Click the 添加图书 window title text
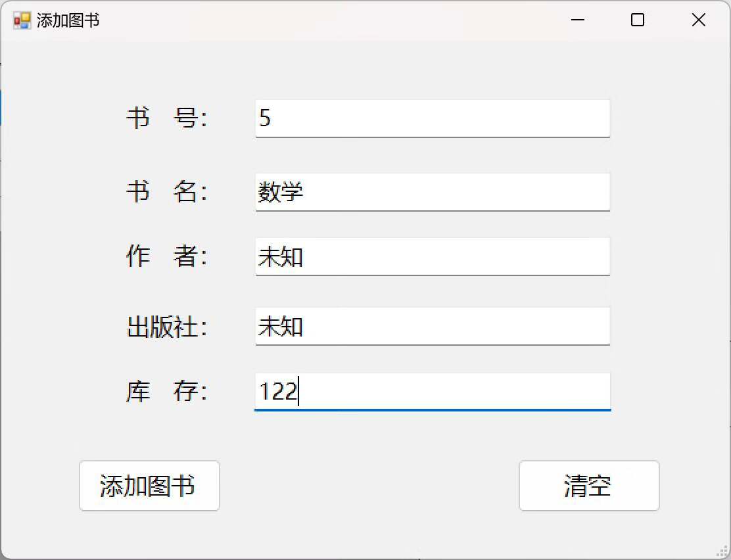 (68, 20)
